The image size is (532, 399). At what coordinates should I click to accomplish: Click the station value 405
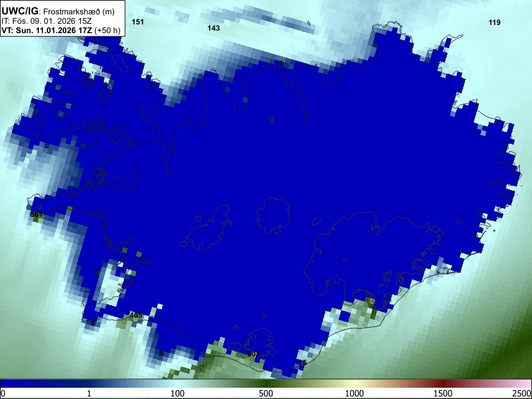point(136,315)
